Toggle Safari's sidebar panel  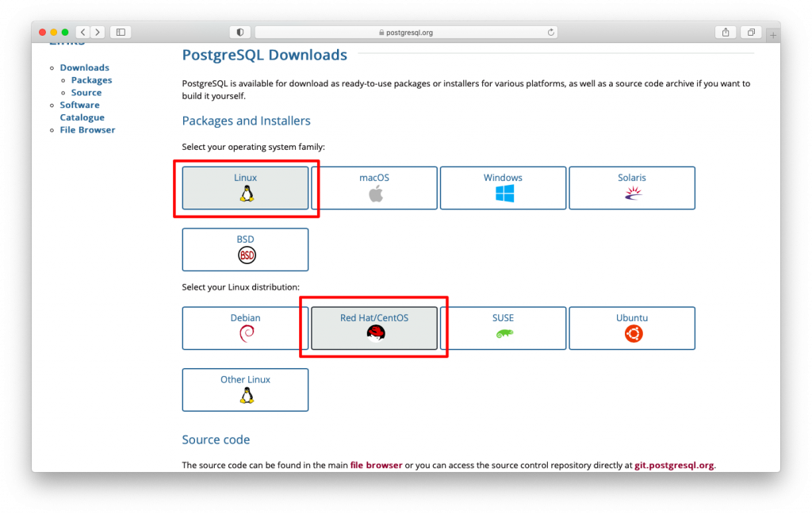pyautogui.click(x=120, y=32)
